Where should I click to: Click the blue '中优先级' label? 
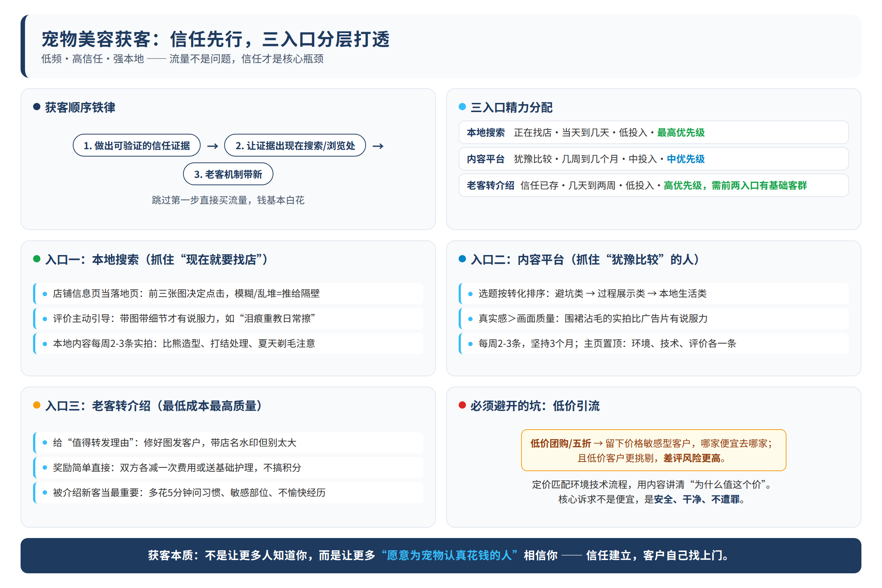click(x=685, y=159)
